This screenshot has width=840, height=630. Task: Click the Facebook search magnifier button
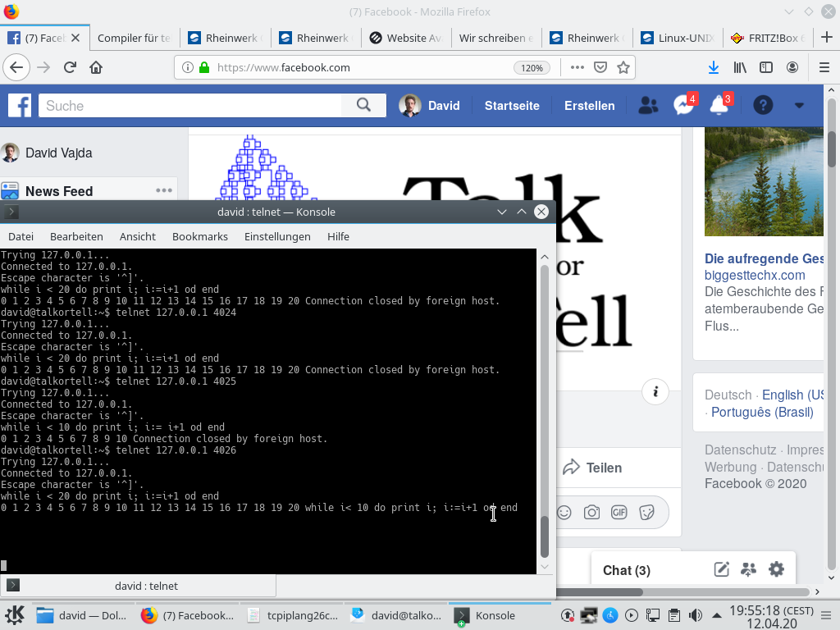[364, 105]
